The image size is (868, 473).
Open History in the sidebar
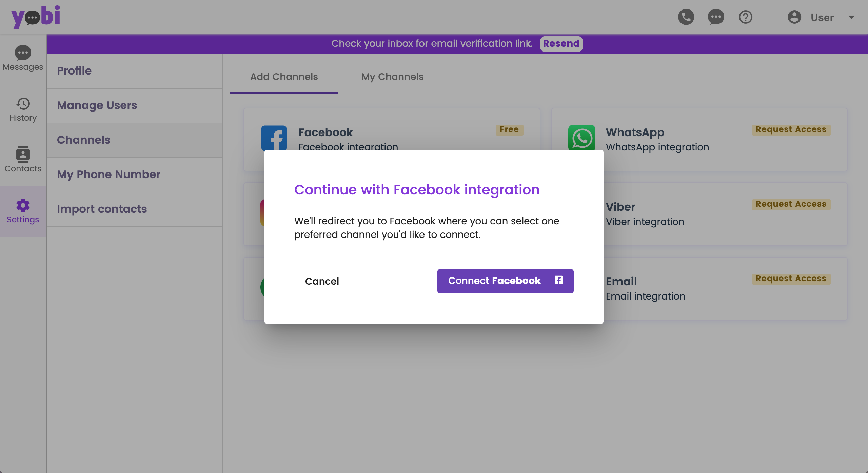tap(23, 110)
